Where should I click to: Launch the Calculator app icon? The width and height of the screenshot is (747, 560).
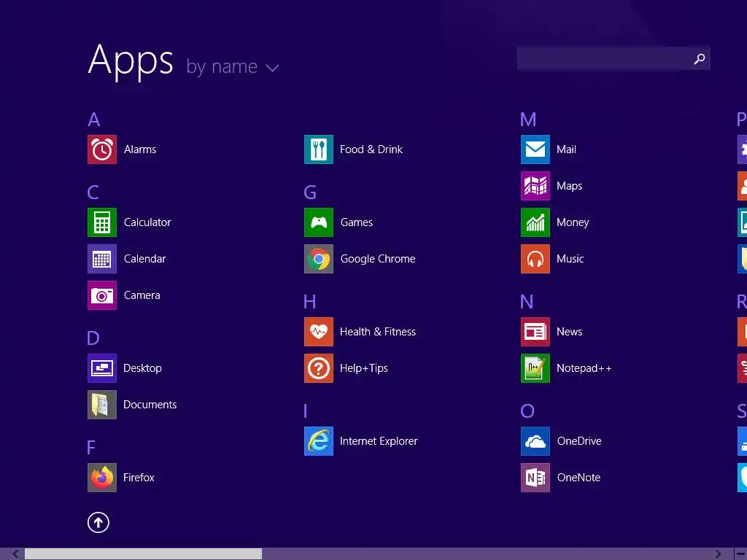102,222
